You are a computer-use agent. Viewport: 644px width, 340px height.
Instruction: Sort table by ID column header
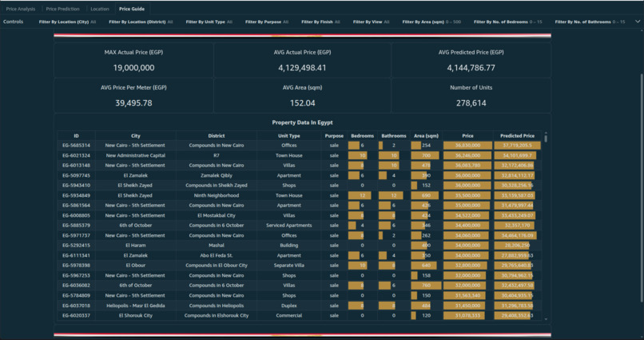tap(77, 136)
